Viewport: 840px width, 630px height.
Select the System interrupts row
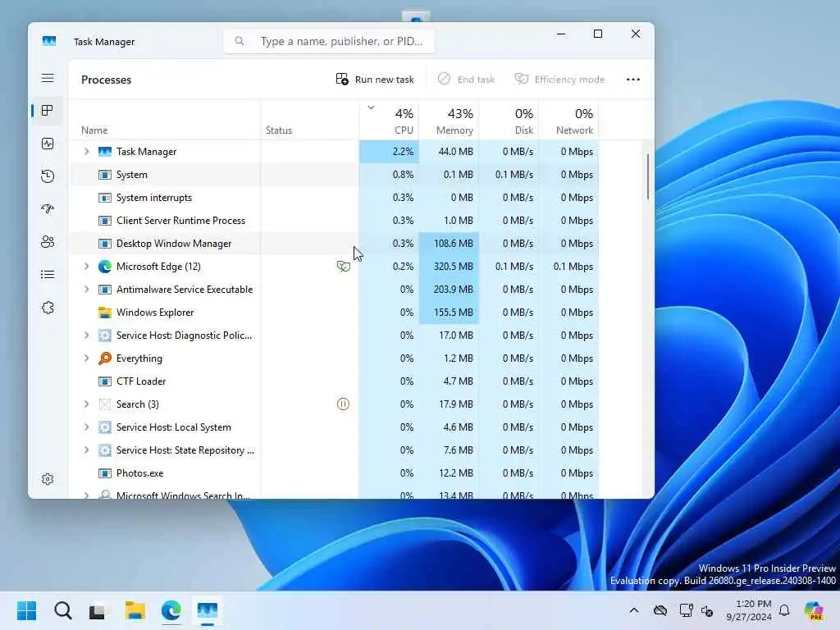click(334, 198)
